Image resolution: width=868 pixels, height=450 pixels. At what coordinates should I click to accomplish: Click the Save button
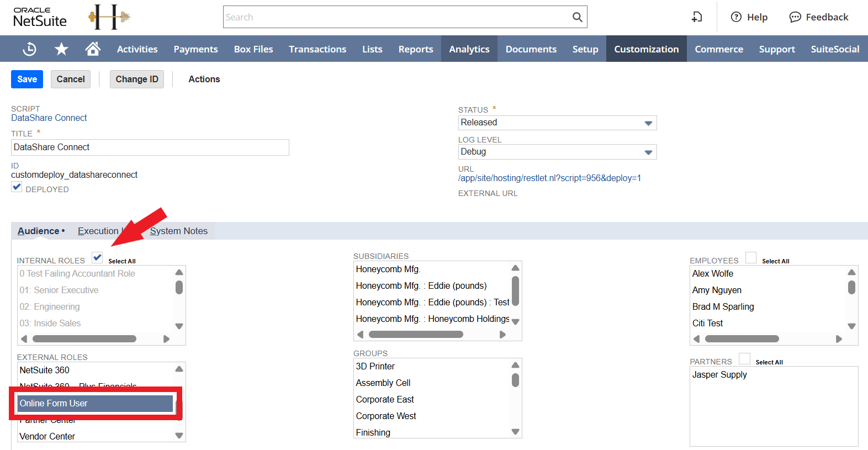coord(27,79)
